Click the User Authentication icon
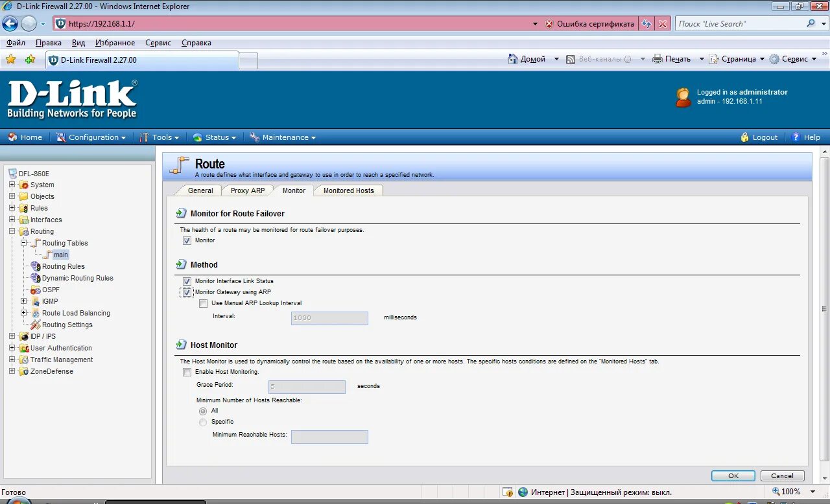The height and width of the screenshot is (504, 830). click(x=24, y=348)
